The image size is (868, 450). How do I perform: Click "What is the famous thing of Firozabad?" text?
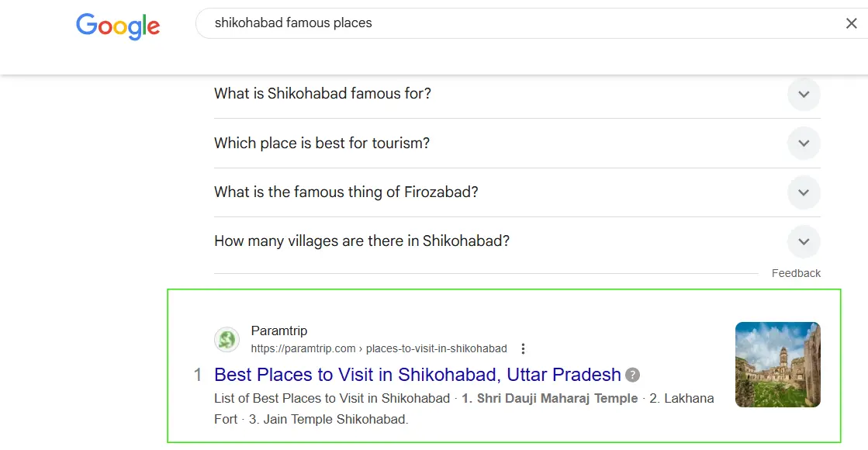[x=346, y=192]
